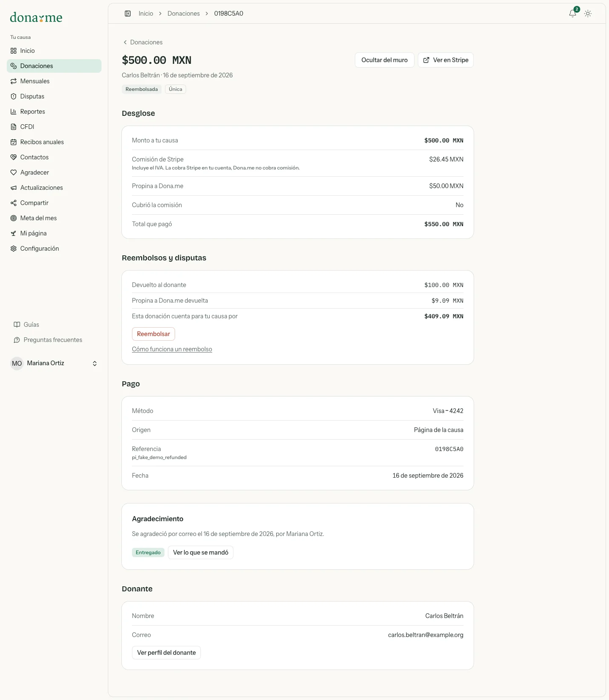Click the $26.45 MXN Stripe commission
Screen dimensions: 609x700
tap(446, 159)
